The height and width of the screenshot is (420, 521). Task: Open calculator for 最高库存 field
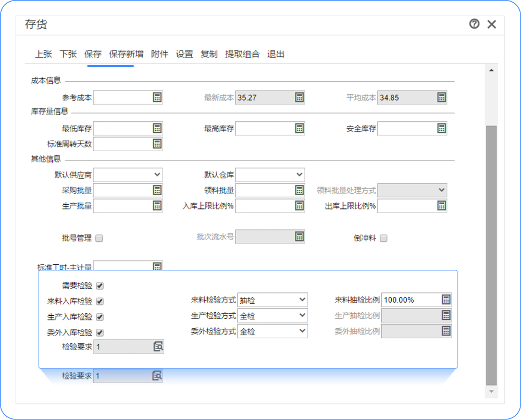[299, 129]
